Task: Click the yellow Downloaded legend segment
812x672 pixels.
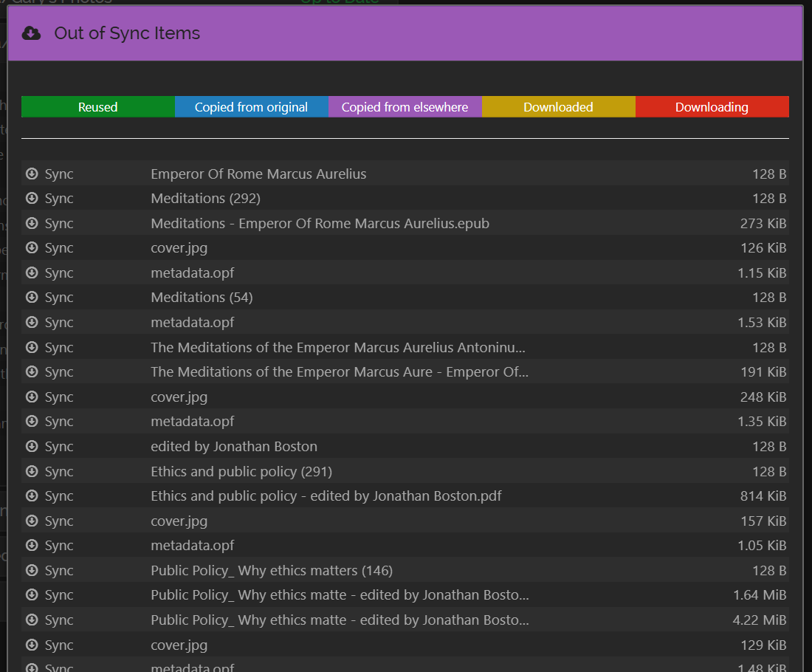Action: [x=558, y=107]
